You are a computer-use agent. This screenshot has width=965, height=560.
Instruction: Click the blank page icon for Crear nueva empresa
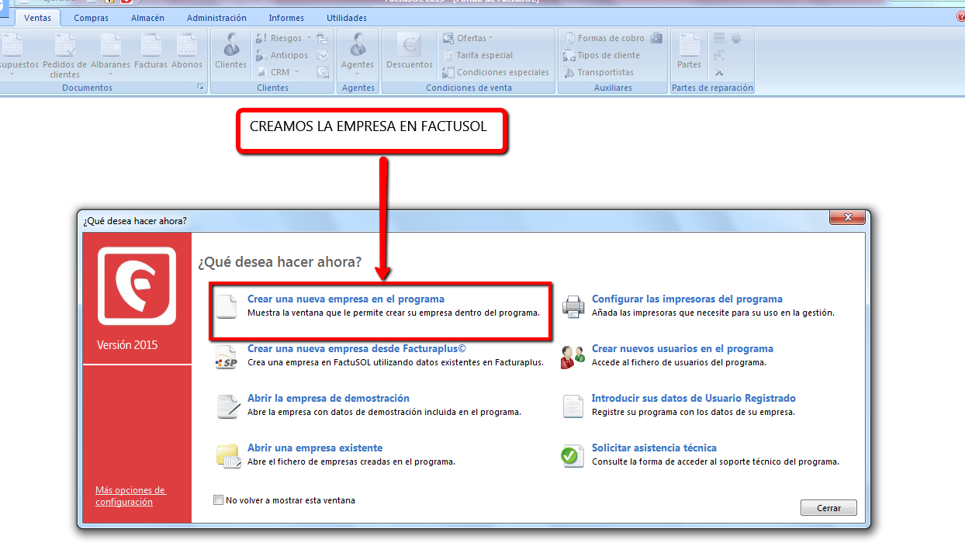point(226,306)
